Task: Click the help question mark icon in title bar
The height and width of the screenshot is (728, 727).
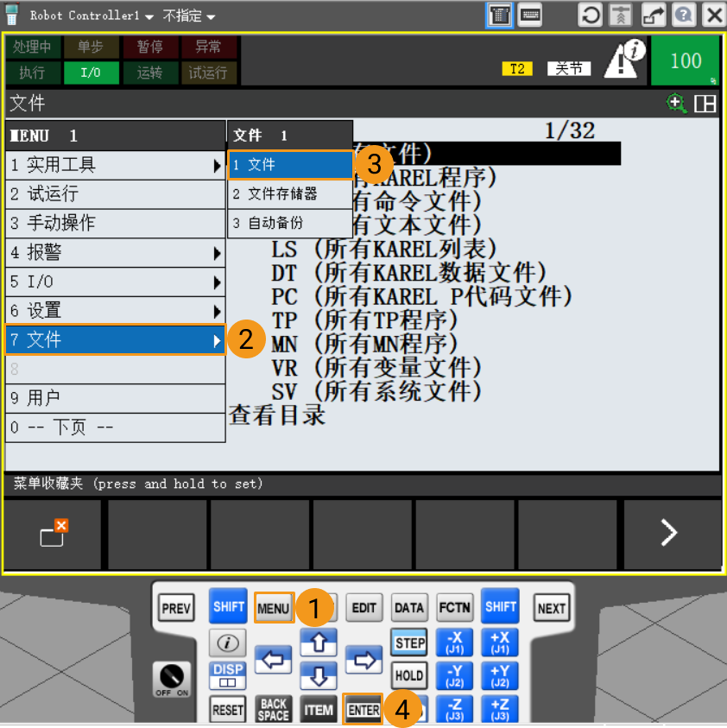Action: 682,15
